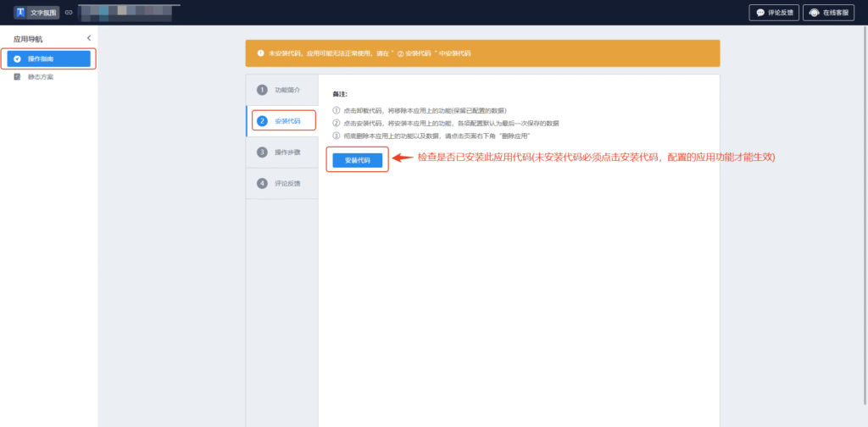
Task: Click the headset icon on 在线客服
Action: point(814,13)
